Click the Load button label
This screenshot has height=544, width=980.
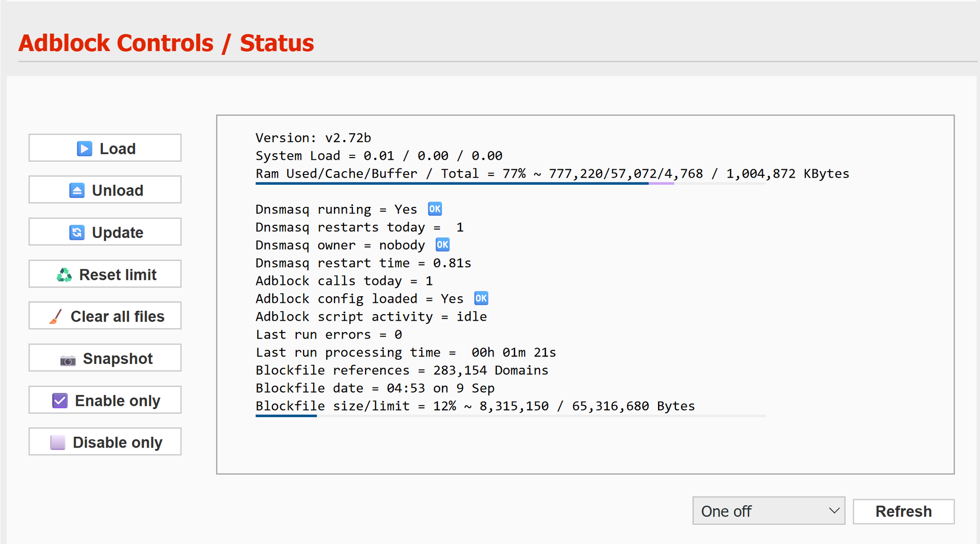[118, 149]
